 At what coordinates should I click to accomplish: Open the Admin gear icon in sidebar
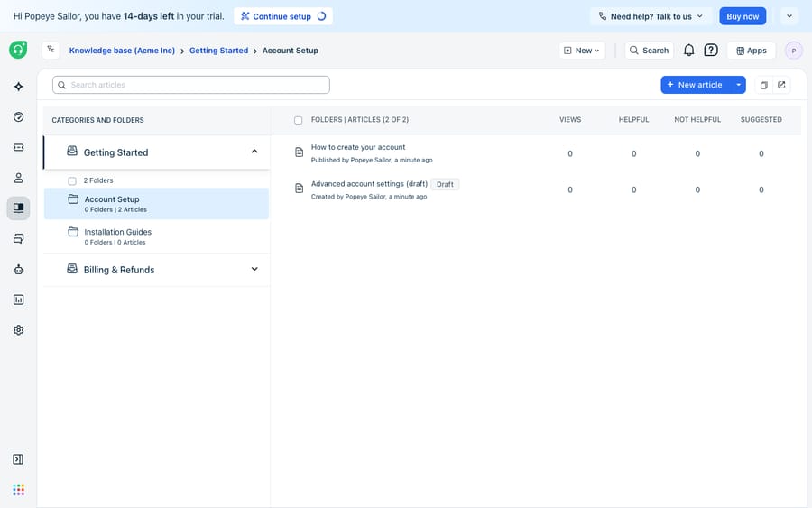coord(19,330)
